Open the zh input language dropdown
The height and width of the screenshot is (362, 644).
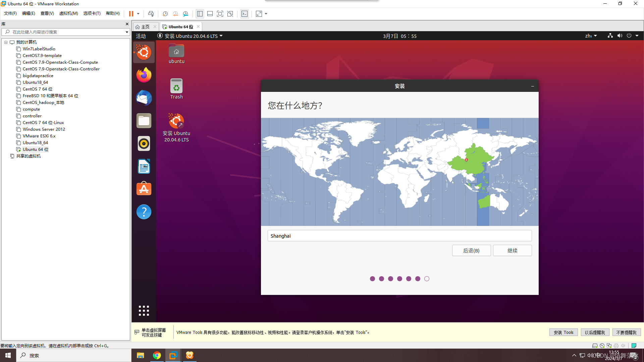click(591, 36)
